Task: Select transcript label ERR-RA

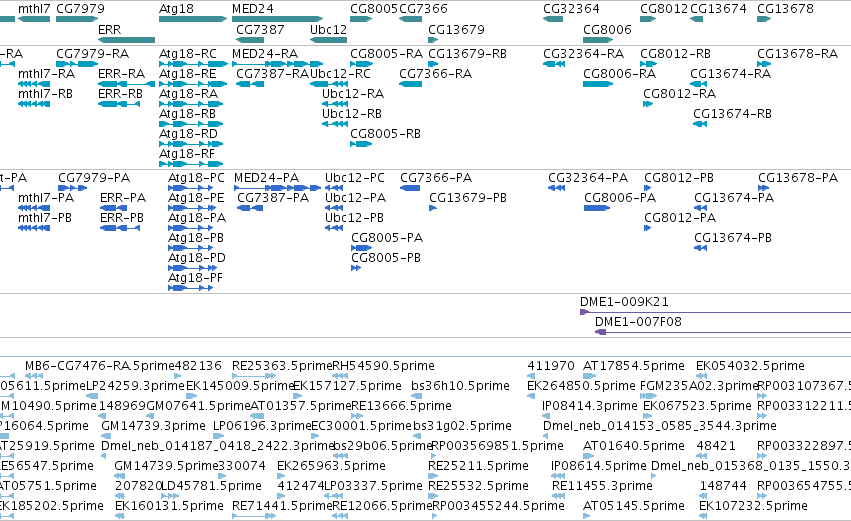Action: pyautogui.click(x=122, y=74)
